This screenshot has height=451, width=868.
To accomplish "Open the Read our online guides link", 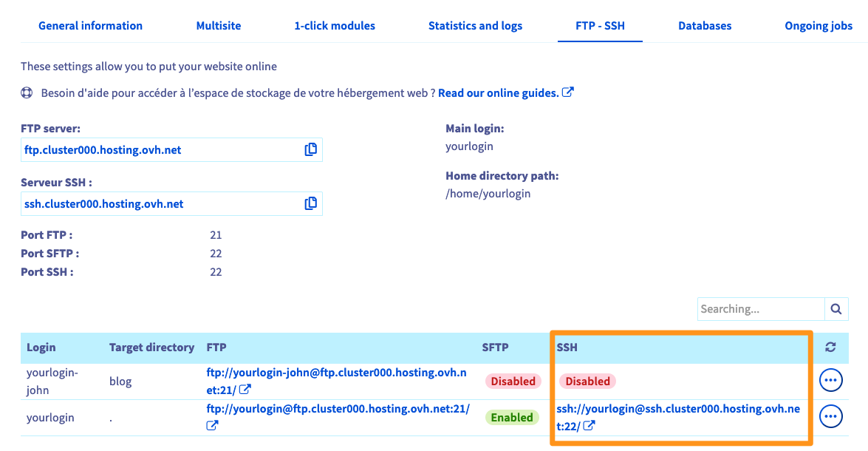I will point(498,93).
